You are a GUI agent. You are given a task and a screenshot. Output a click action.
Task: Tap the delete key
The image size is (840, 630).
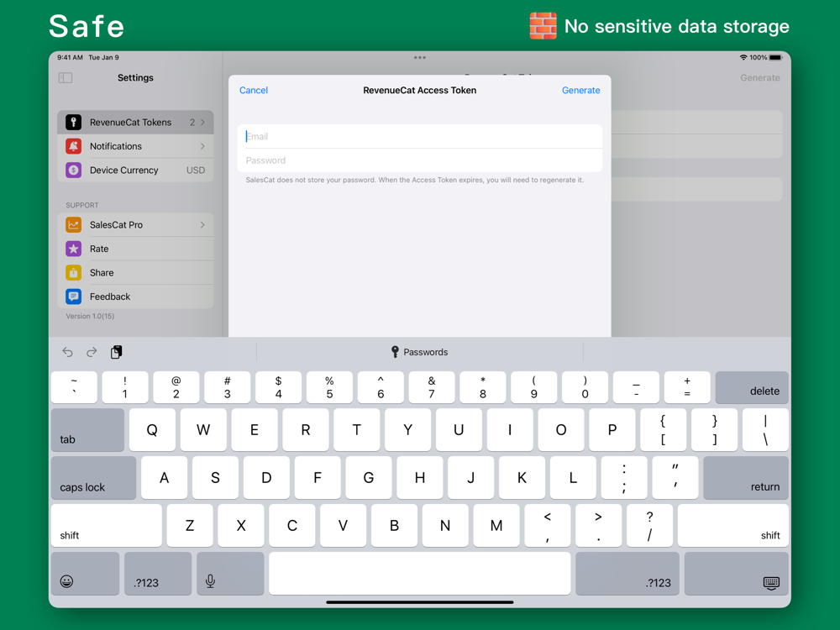point(752,387)
